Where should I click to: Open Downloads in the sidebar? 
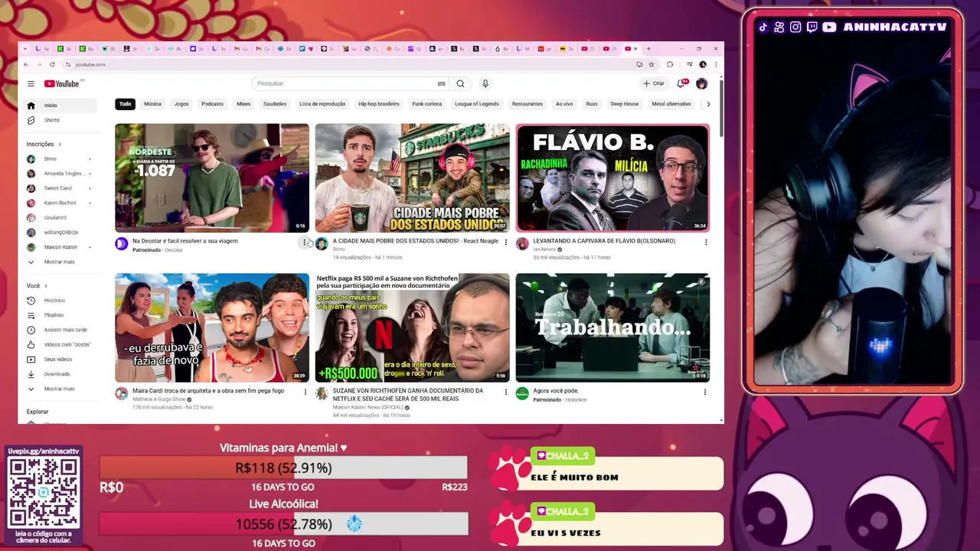pos(61,374)
